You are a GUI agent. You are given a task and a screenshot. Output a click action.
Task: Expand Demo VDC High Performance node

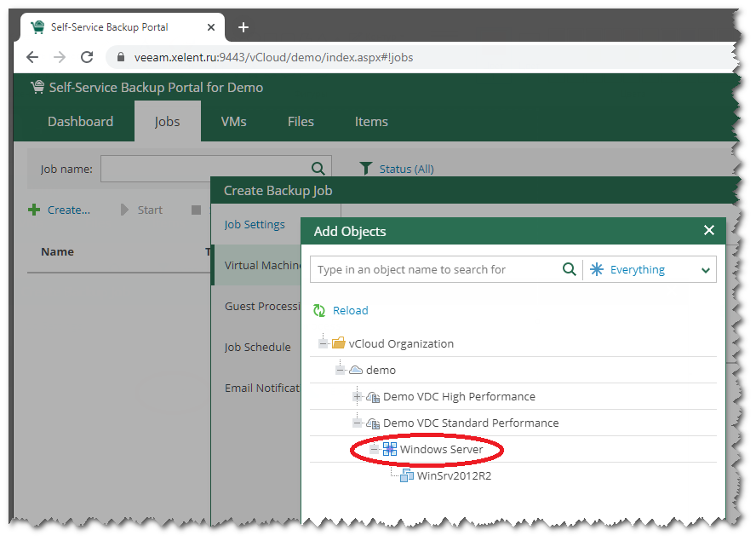(358, 397)
